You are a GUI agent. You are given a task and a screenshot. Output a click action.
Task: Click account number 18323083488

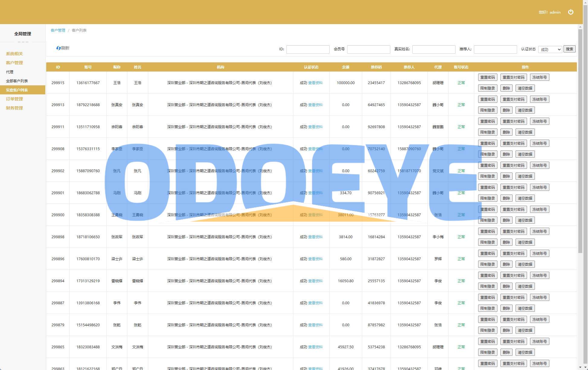coord(88,347)
